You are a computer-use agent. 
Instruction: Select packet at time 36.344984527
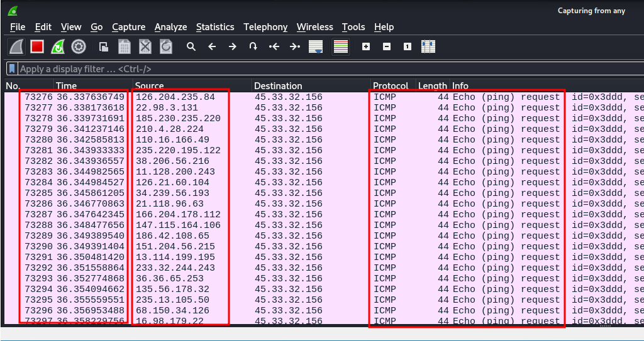click(325, 183)
